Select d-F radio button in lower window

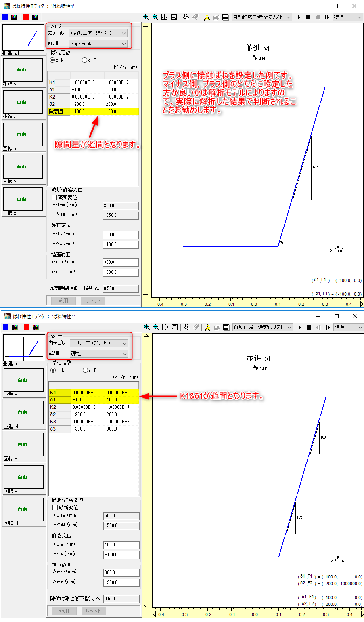pos(85,370)
